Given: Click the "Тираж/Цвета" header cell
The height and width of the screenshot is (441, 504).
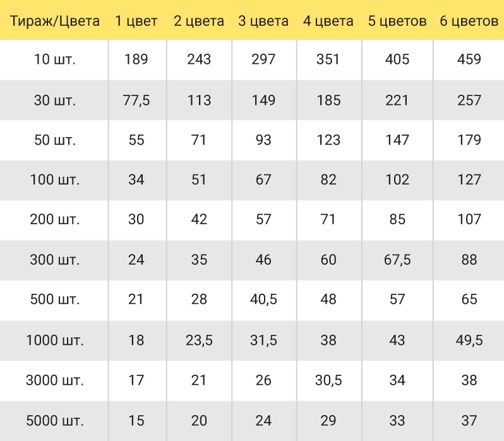Looking at the screenshot, I should (x=55, y=21).
